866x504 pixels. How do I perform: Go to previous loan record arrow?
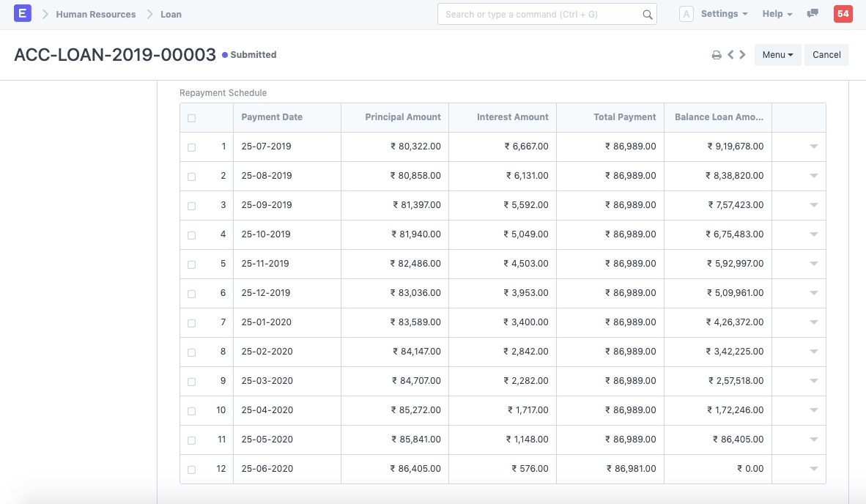point(730,55)
